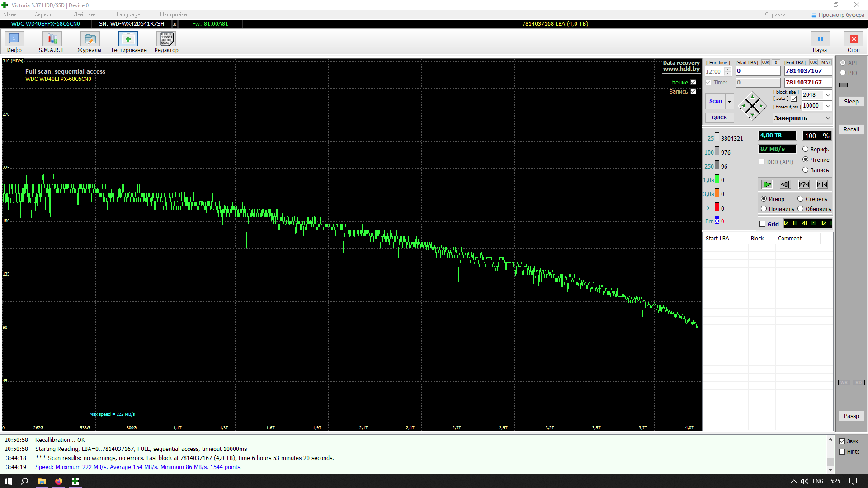Click the forward scan green play arrow
868x488 pixels.
click(767, 184)
